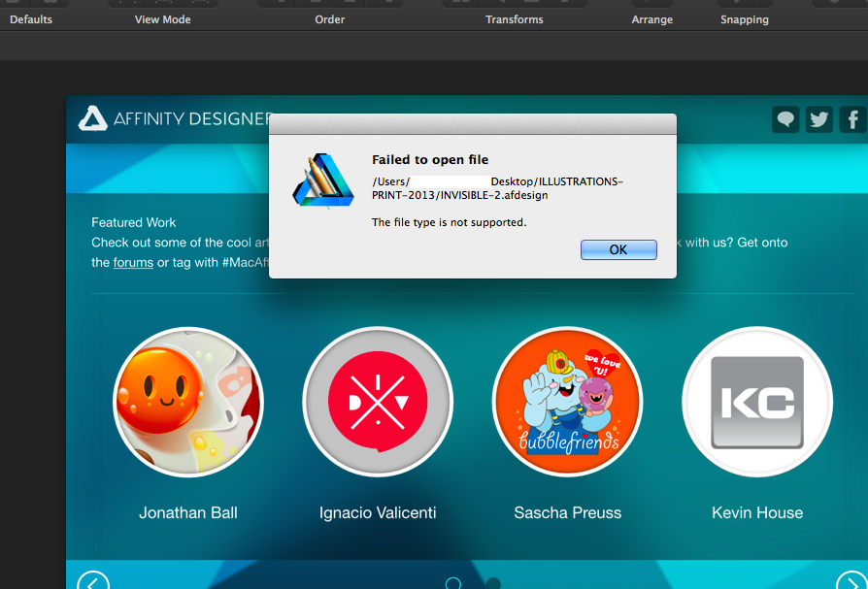The image size is (868, 589).
Task: Click the Featured Work heading
Action: 133,222
